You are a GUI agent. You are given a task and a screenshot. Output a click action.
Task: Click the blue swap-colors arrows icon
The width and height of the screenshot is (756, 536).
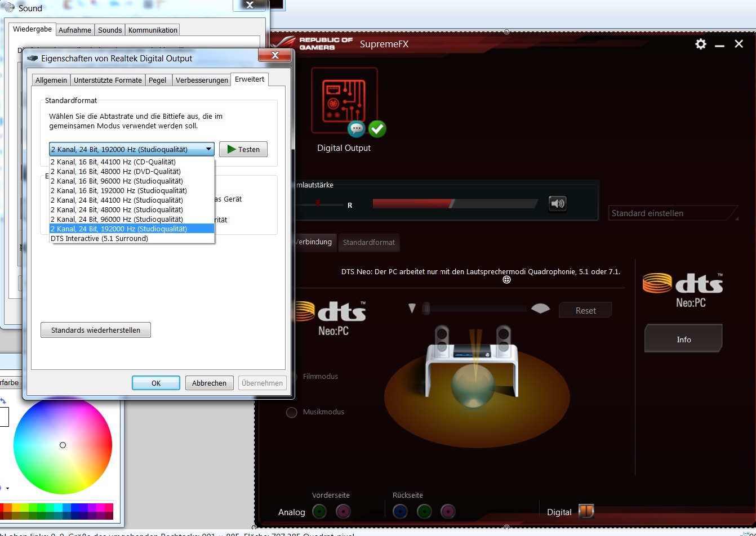[3, 401]
